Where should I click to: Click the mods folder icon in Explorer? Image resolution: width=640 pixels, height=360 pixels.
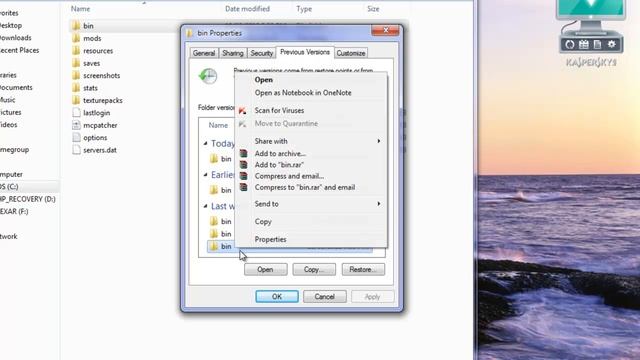click(76, 38)
